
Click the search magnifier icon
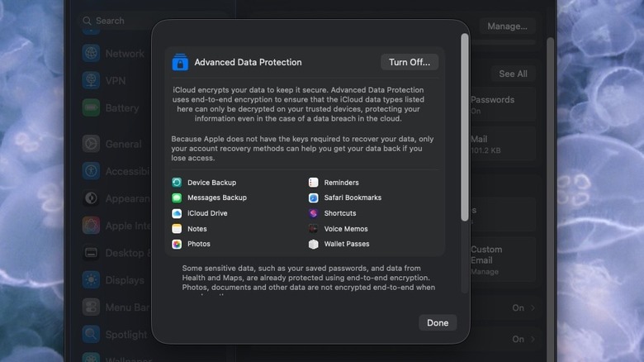87,21
